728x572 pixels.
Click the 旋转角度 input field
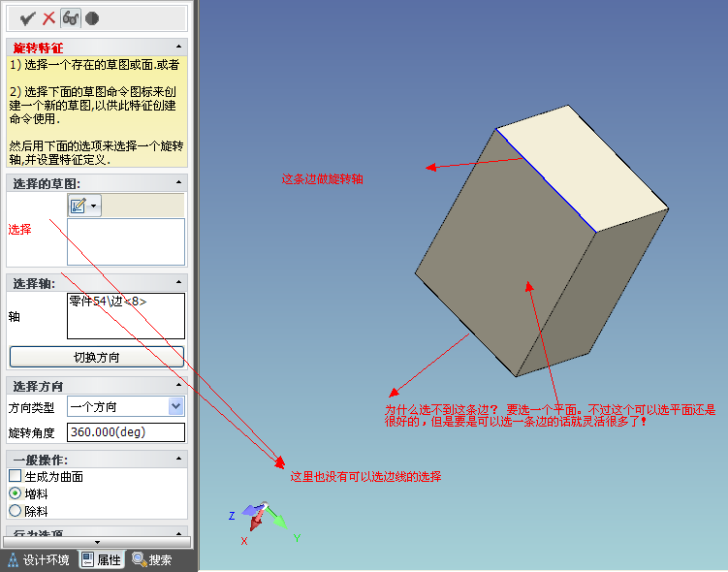[x=125, y=432]
